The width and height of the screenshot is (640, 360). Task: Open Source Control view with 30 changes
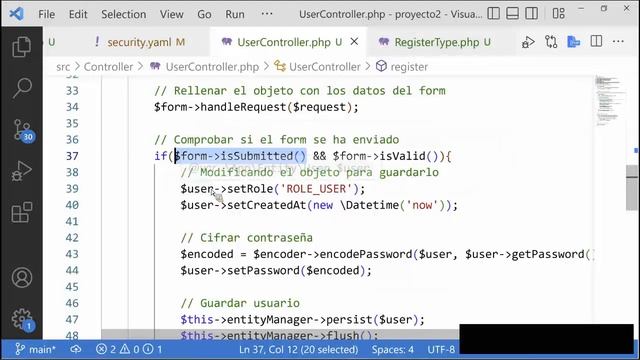click(x=23, y=131)
